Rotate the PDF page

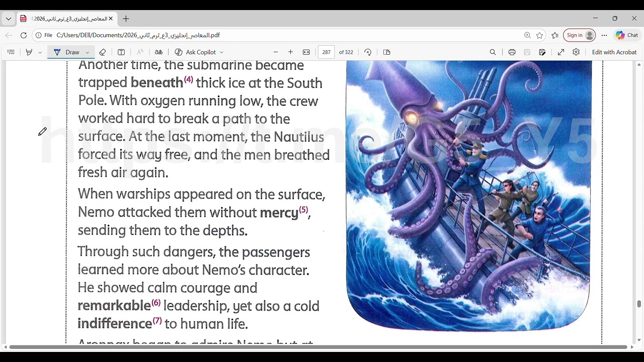point(368,52)
